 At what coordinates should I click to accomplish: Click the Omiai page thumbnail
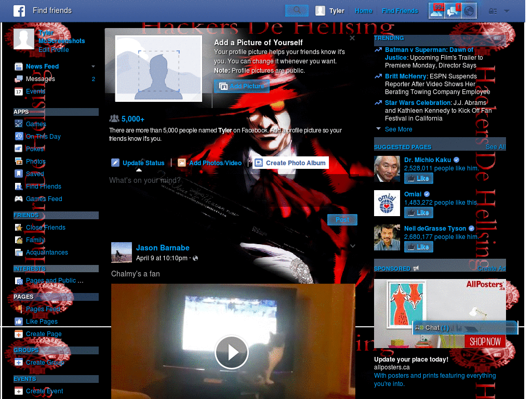387,203
